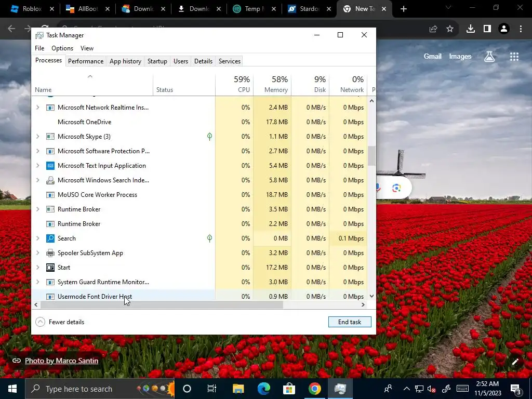Switch to the Users tab
This screenshot has height=399, width=532.
coord(180,61)
